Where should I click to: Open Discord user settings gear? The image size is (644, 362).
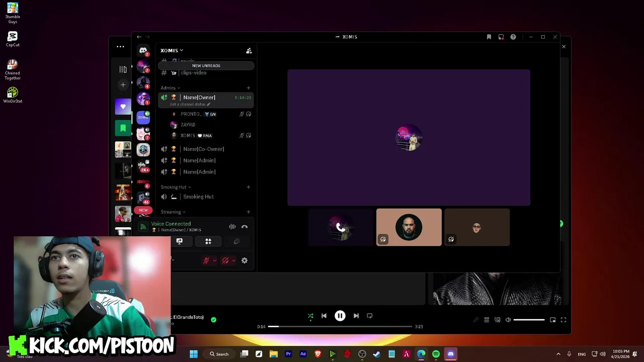245,260
